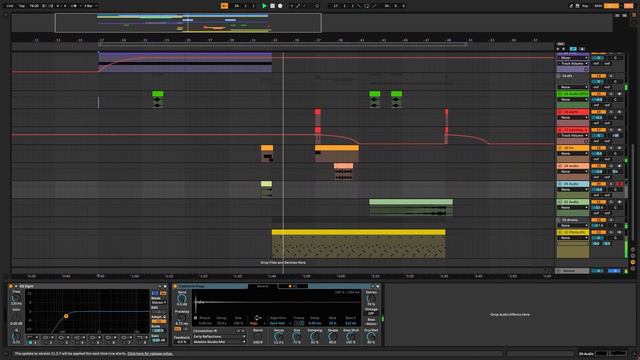Toggle the 28 fire track activator
640x360 pixels.
[598, 148]
